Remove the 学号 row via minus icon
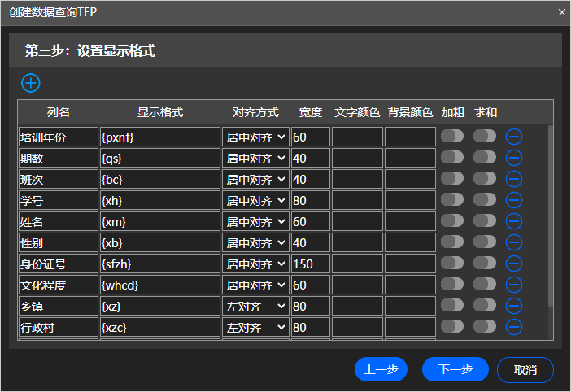The width and height of the screenshot is (571, 392). pyautogui.click(x=514, y=200)
